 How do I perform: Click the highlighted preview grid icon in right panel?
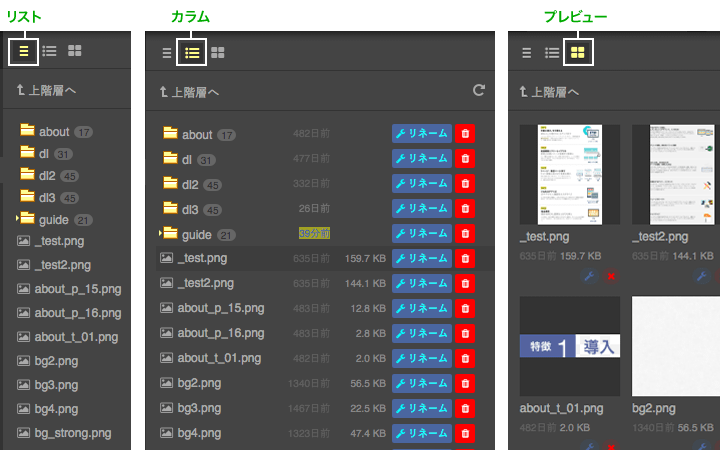(x=578, y=52)
